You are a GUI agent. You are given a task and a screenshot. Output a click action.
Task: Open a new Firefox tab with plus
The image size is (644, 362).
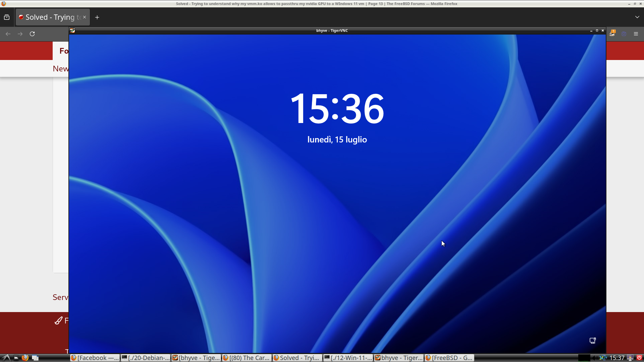tap(97, 17)
